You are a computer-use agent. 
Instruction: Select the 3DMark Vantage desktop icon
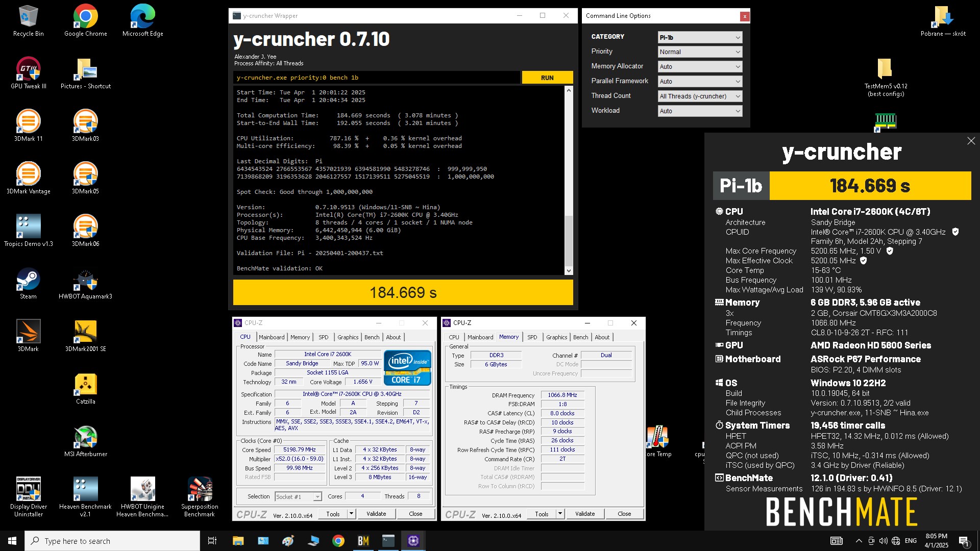coord(28,179)
